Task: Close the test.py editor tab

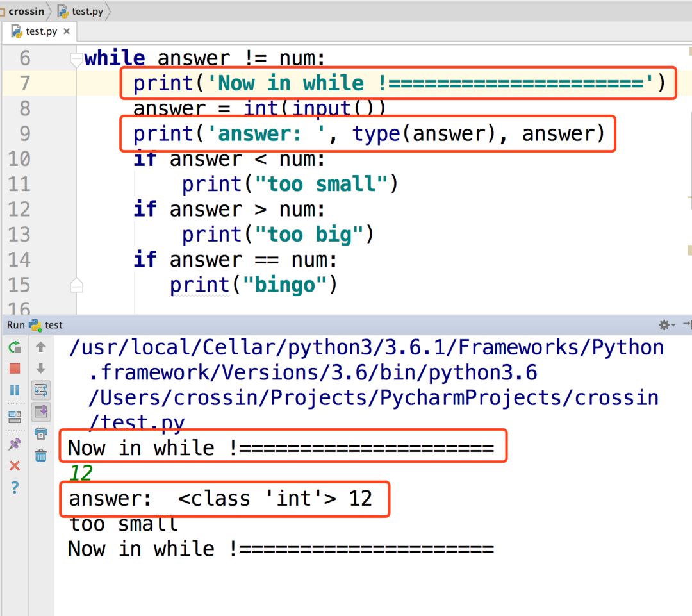Action: click(x=67, y=31)
